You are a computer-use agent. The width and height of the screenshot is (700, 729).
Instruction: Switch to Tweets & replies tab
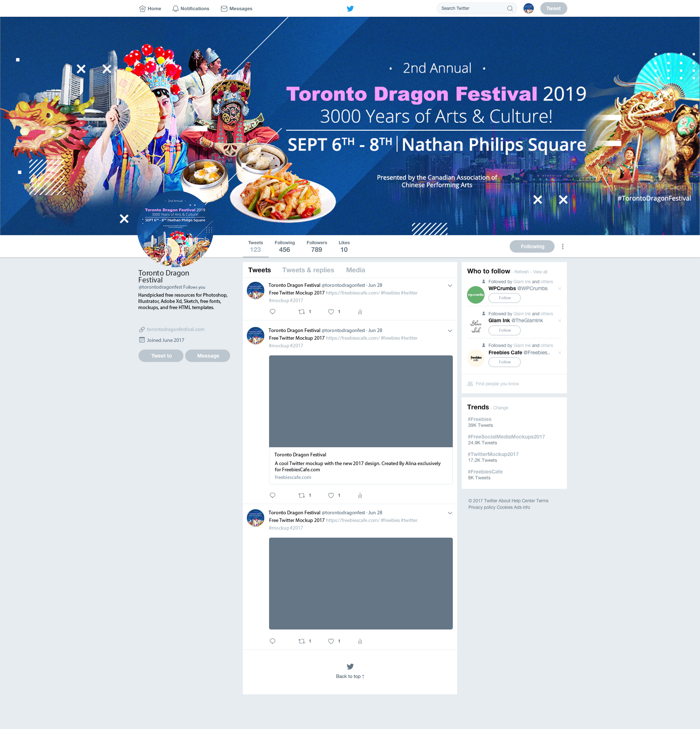pos(308,270)
